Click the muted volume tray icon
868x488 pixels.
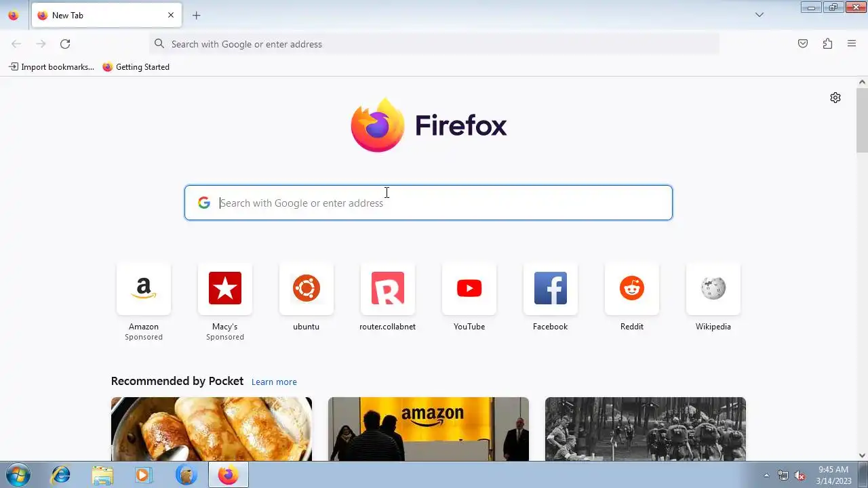tap(800, 475)
